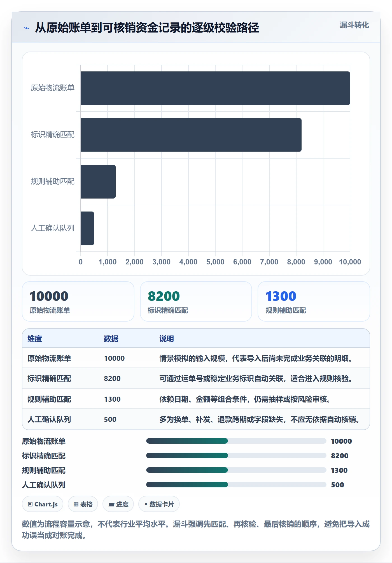This screenshot has height=563, width=392.
Task: Click the 原始物流账单 cell in the table
Action: click(x=49, y=358)
